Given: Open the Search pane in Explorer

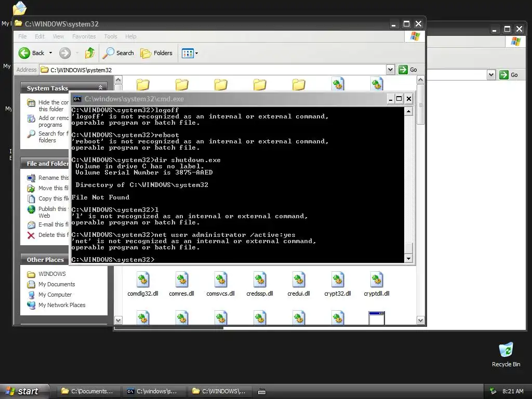Looking at the screenshot, I should (x=118, y=53).
